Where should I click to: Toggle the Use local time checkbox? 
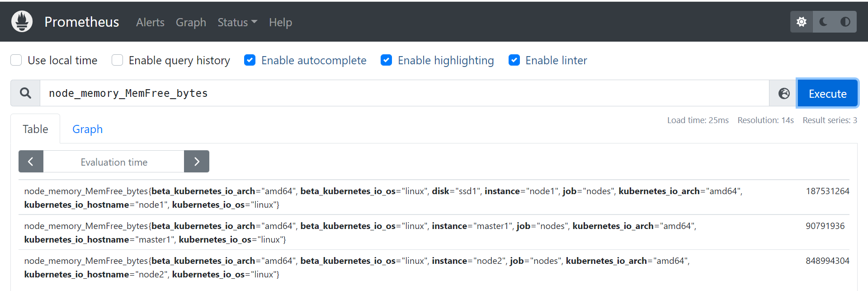pos(16,60)
